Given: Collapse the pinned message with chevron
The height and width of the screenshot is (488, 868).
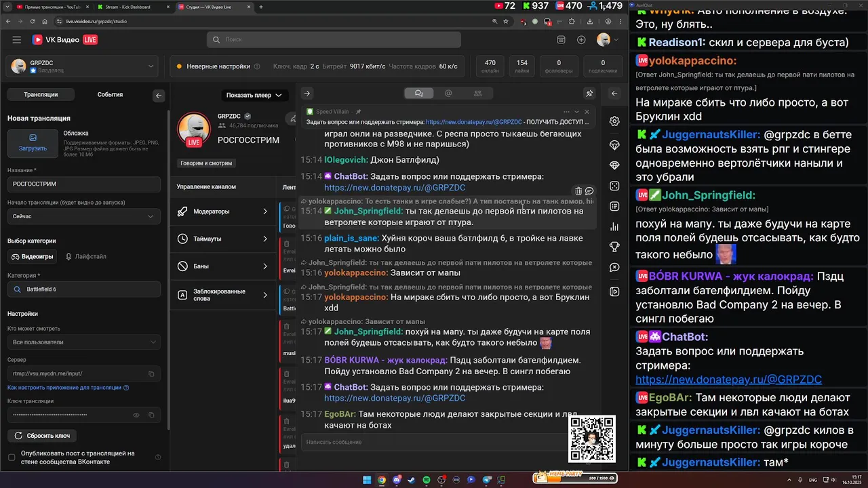Looking at the screenshot, I should (577, 112).
